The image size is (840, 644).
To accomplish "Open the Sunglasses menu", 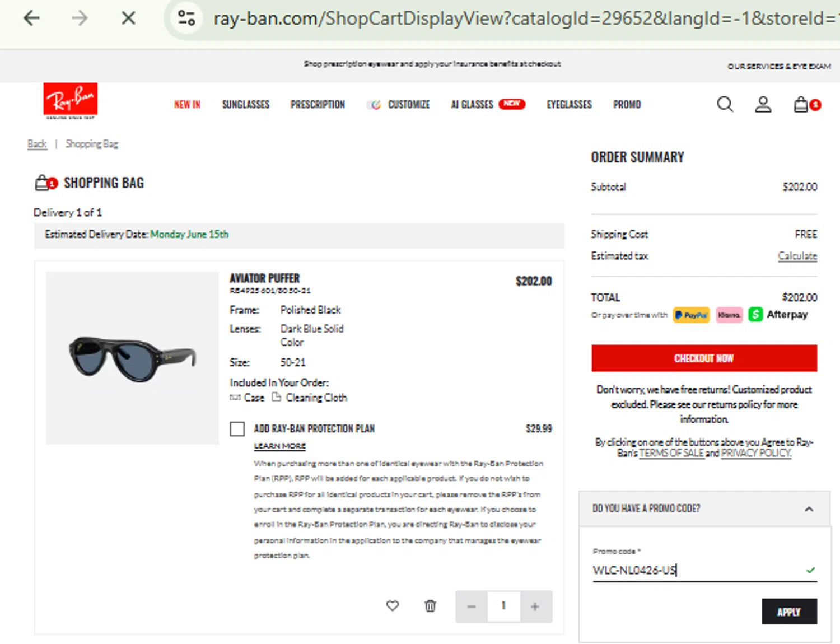I will [246, 105].
